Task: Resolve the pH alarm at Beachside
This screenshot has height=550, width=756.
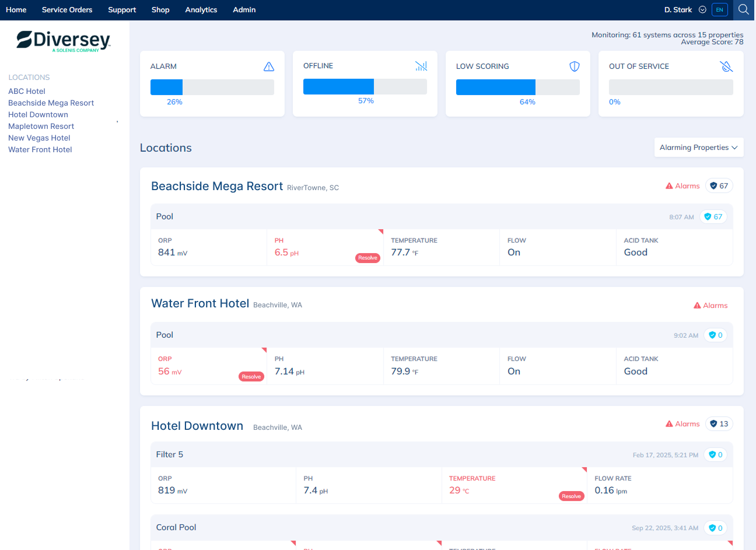Action: (x=367, y=258)
